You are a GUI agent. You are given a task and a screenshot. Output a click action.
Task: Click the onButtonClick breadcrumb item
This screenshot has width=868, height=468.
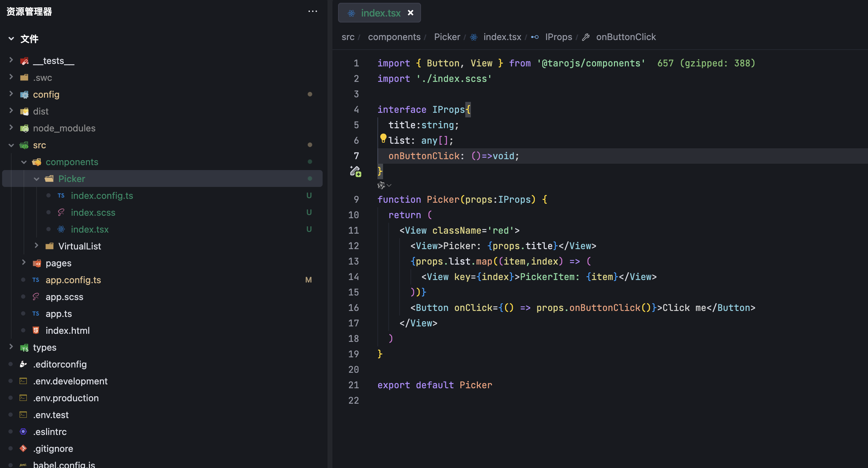pyautogui.click(x=626, y=37)
